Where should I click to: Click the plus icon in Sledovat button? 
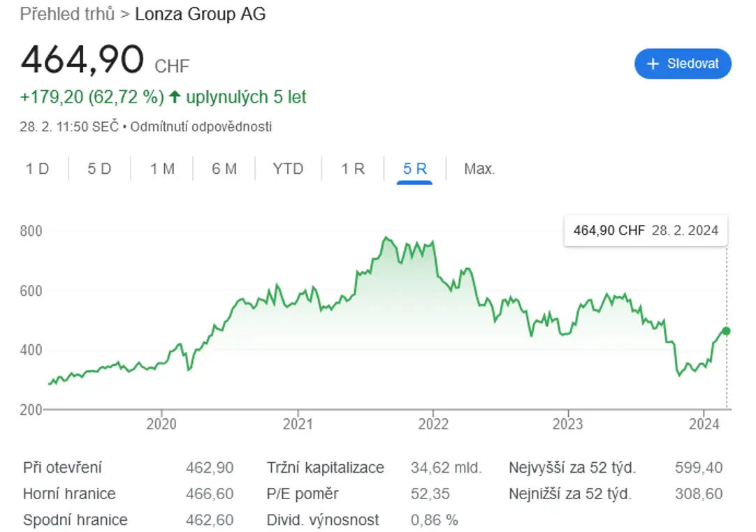pos(653,64)
